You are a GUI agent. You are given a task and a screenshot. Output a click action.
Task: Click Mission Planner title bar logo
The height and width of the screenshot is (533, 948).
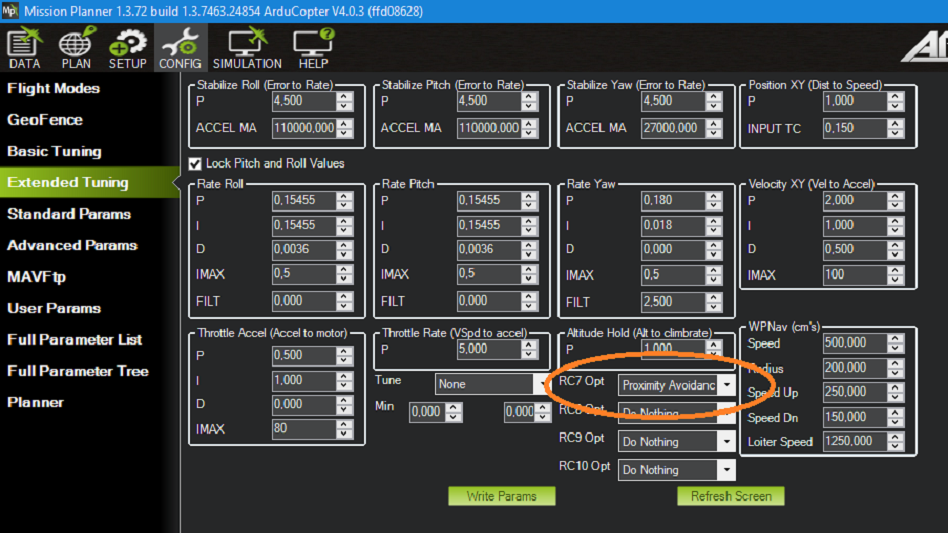coord(11,11)
